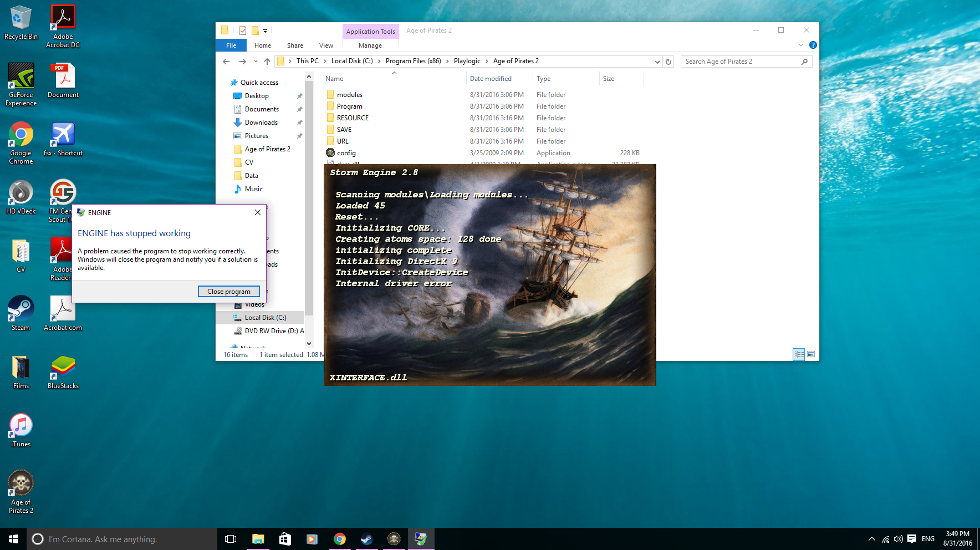Click the navigation pane scrollbar down arrow
Screen dimensions: 980x550
tap(309, 344)
